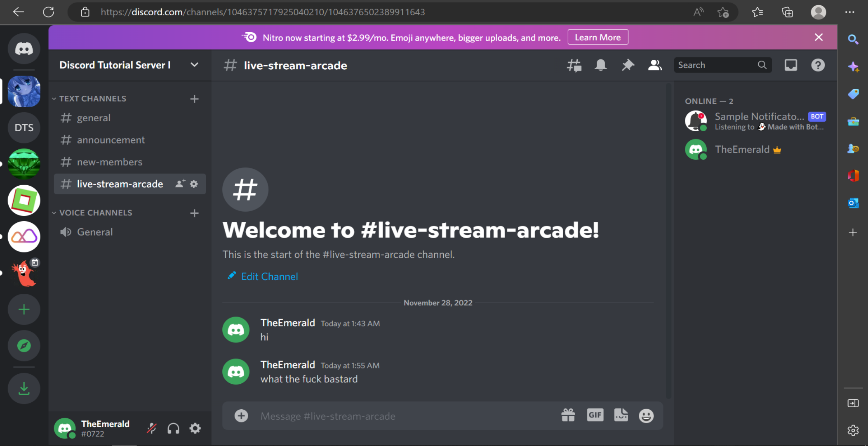Screen dimensions: 868x446
Task: Click the members list toggle icon
Action: point(654,64)
